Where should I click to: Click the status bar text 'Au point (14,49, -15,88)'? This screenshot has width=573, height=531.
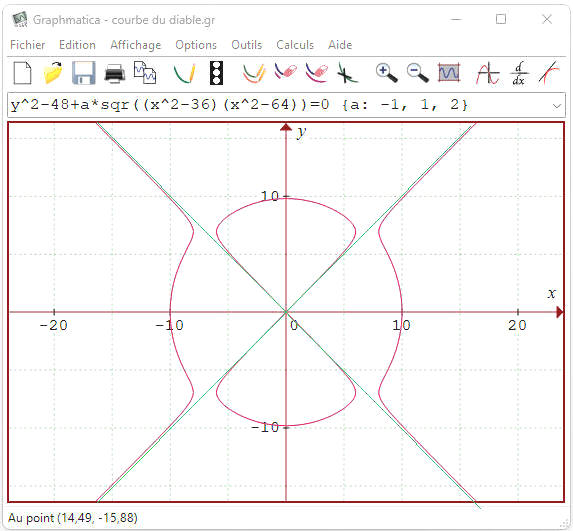(73, 518)
